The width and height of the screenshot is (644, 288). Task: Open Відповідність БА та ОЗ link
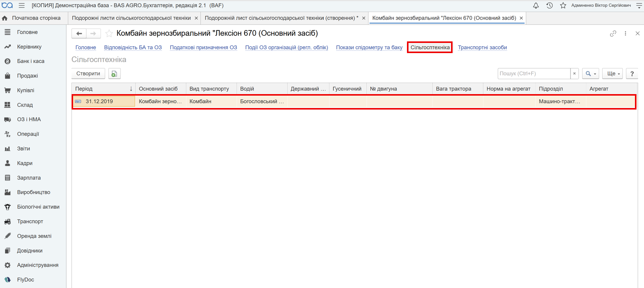[x=133, y=47]
